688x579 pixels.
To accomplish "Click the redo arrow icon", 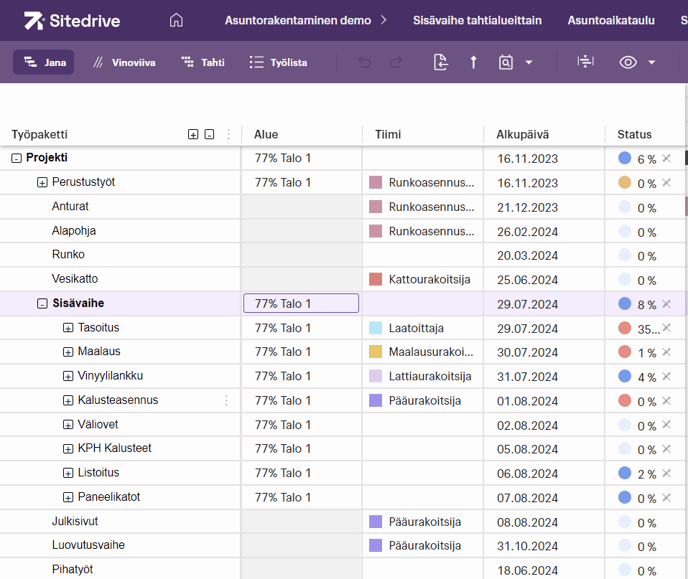I will (396, 62).
